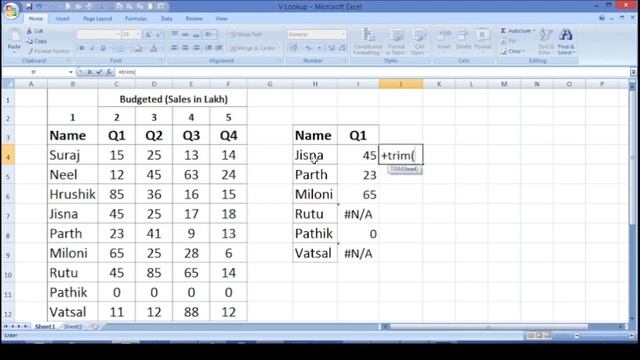Center text horizontally in cell
This screenshot has width=640, height=360.
point(185,48)
